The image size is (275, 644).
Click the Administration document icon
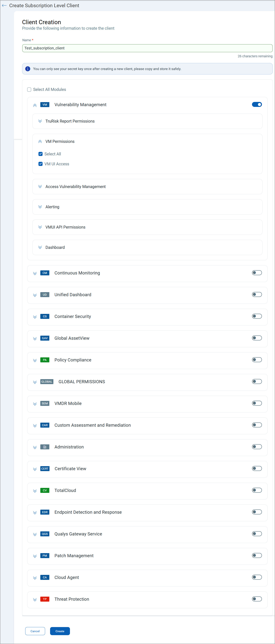(x=45, y=447)
